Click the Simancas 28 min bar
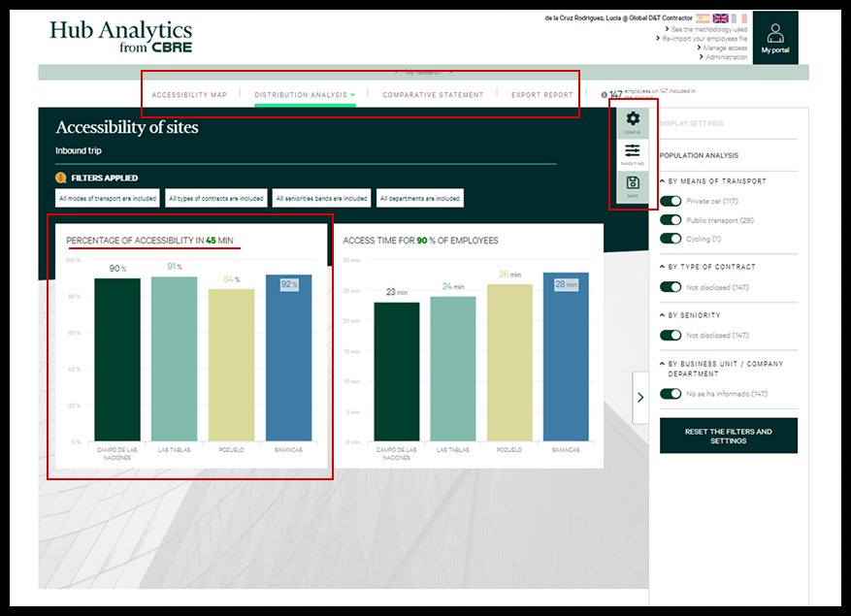851x616 pixels. [566, 357]
